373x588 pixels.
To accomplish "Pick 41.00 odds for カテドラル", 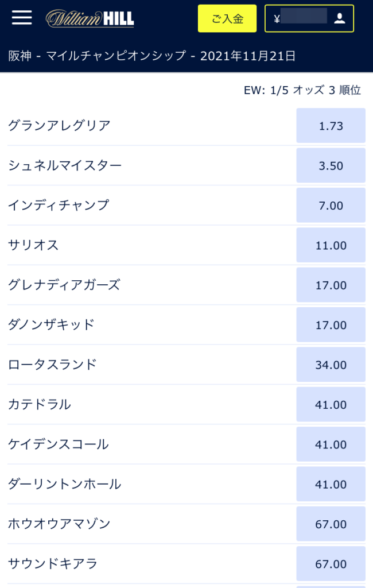I will click(x=331, y=404).
